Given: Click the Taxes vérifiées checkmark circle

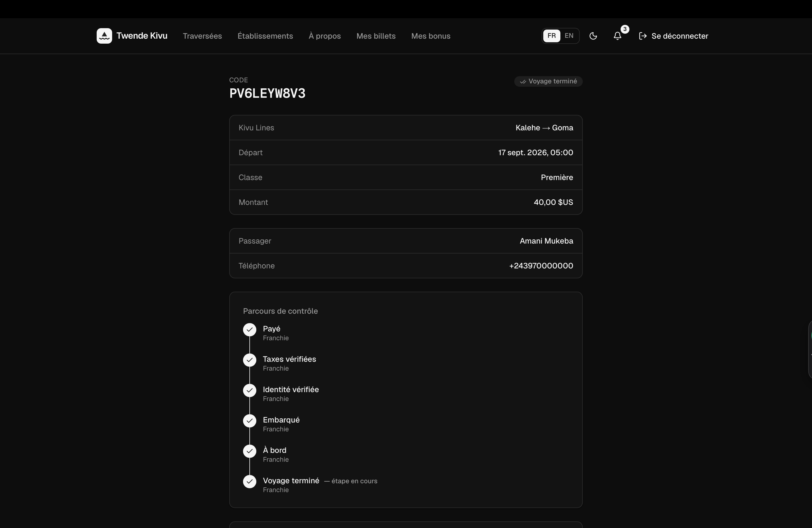Looking at the screenshot, I should click(249, 360).
